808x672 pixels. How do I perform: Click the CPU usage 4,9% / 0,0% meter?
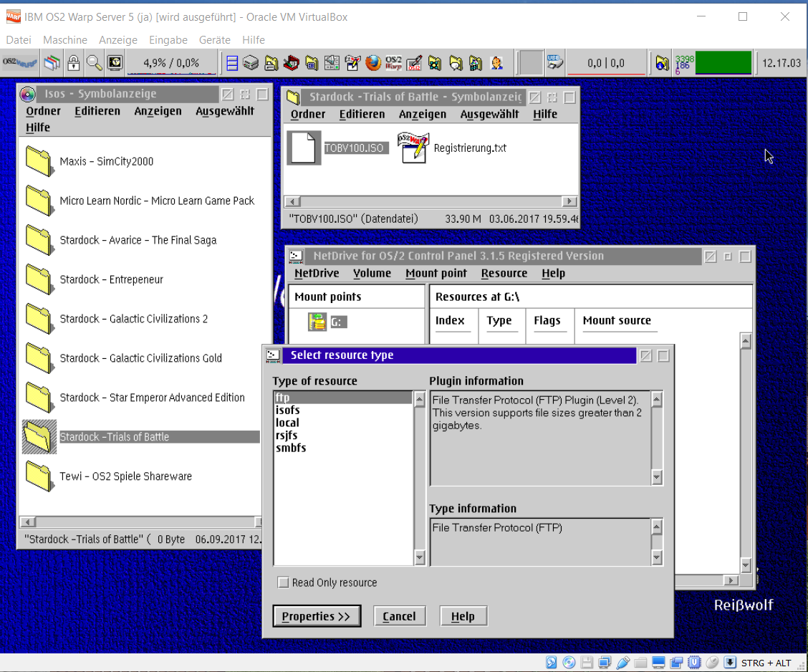[171, 63]
